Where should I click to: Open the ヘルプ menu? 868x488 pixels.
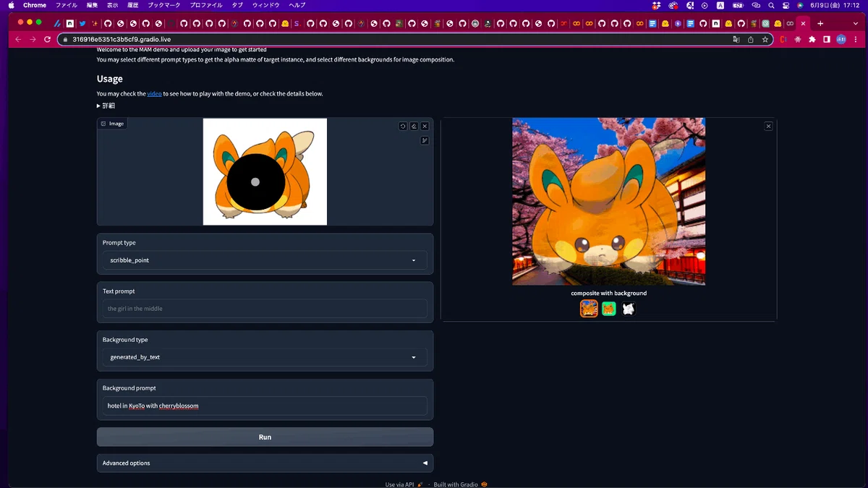pos(297,5)
